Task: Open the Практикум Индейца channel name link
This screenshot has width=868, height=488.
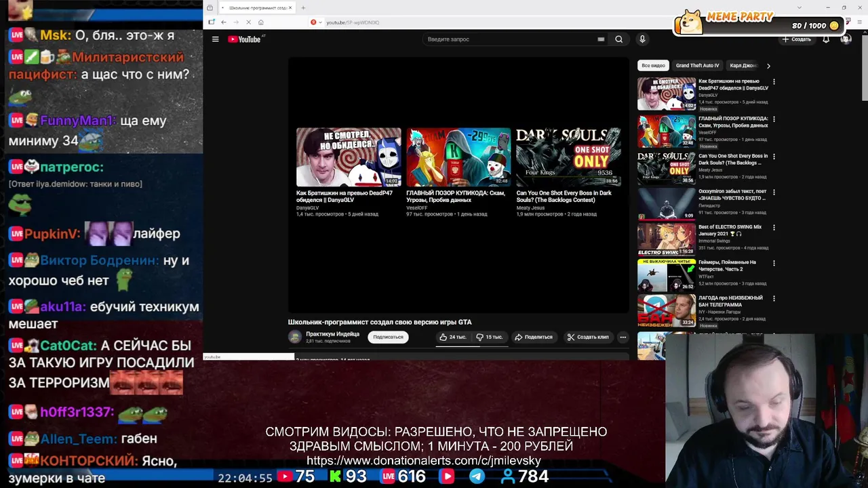Action: click(332, 334)
